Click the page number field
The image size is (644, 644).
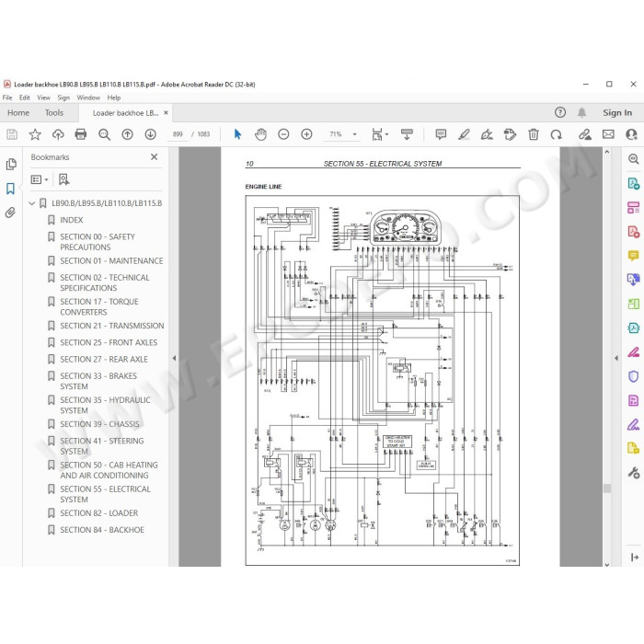(x=178, y=134)
